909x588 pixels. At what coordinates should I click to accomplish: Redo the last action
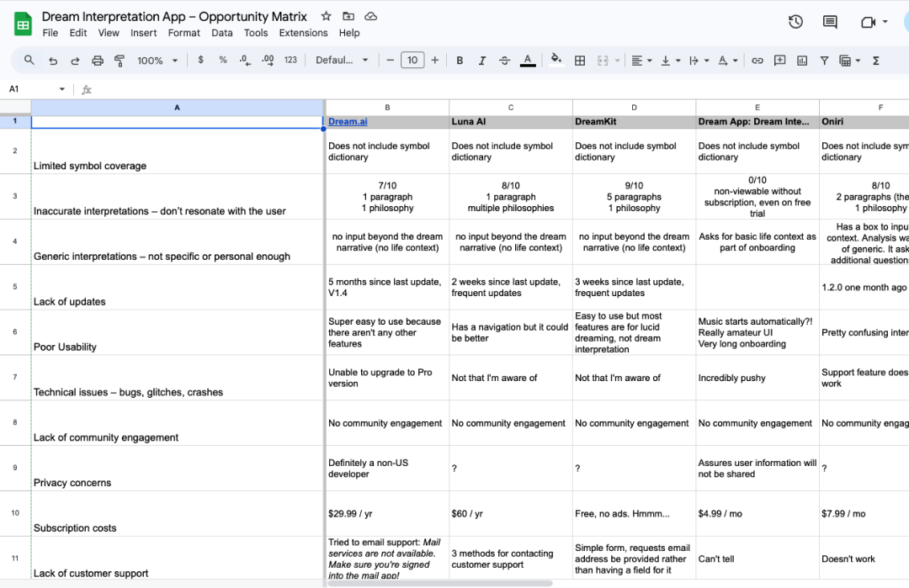(75, 61)
